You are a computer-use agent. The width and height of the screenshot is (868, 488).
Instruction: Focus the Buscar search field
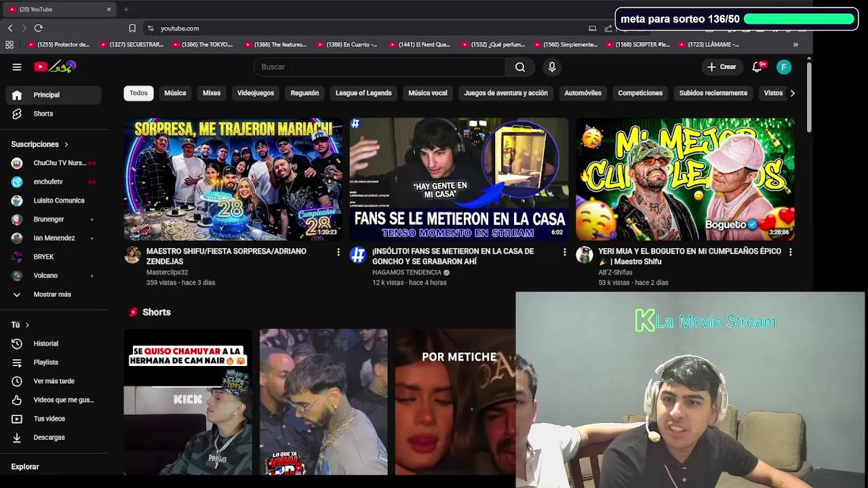379,67
